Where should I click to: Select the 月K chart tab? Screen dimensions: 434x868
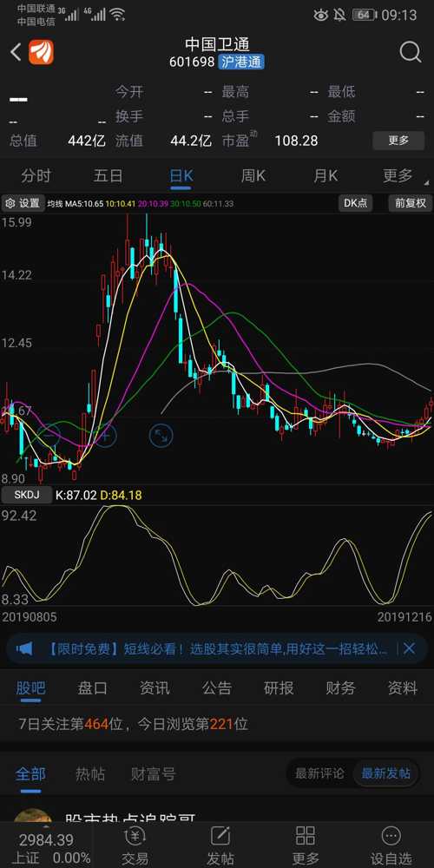(x=325, y=176)
